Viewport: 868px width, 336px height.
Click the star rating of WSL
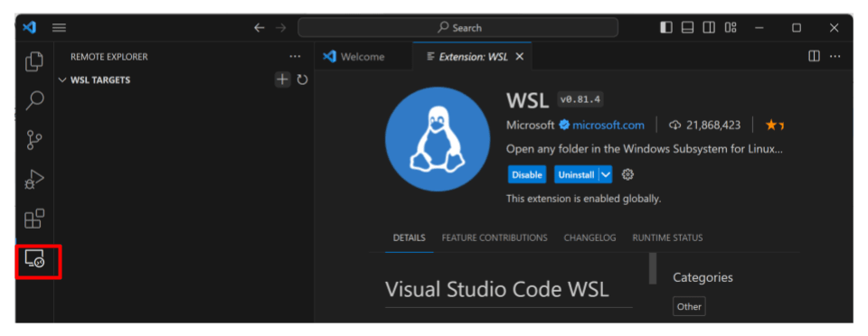tap(775, 126)
